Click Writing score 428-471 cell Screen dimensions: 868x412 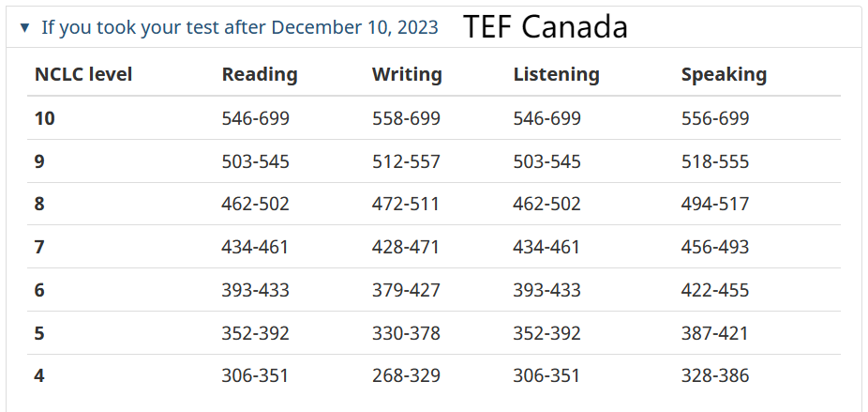point(406,248)
